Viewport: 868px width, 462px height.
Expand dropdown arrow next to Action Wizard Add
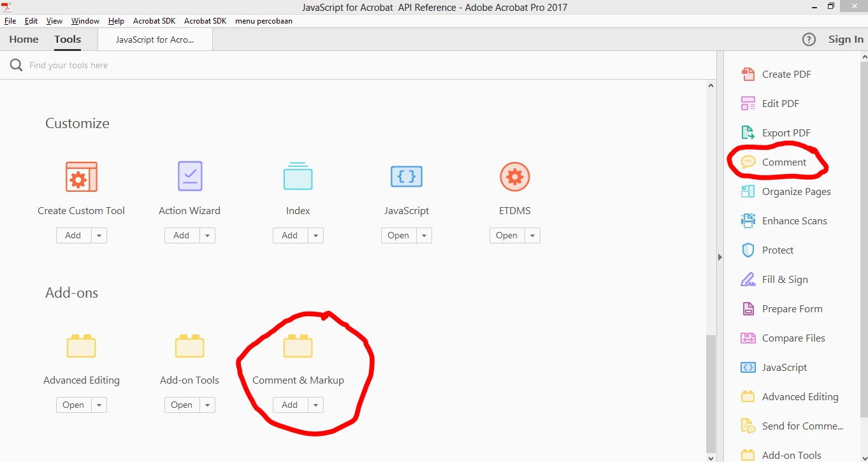[207, 235]
